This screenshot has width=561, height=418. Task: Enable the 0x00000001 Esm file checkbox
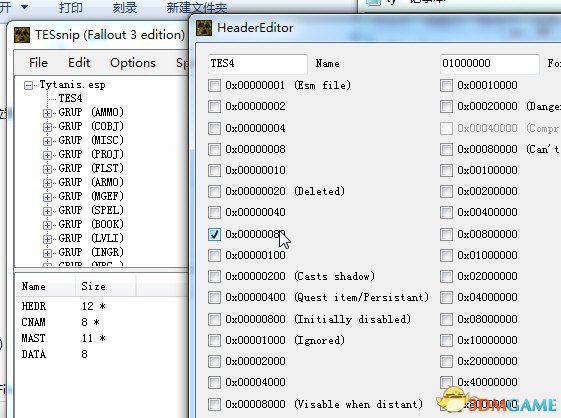[x=214, y=86]
